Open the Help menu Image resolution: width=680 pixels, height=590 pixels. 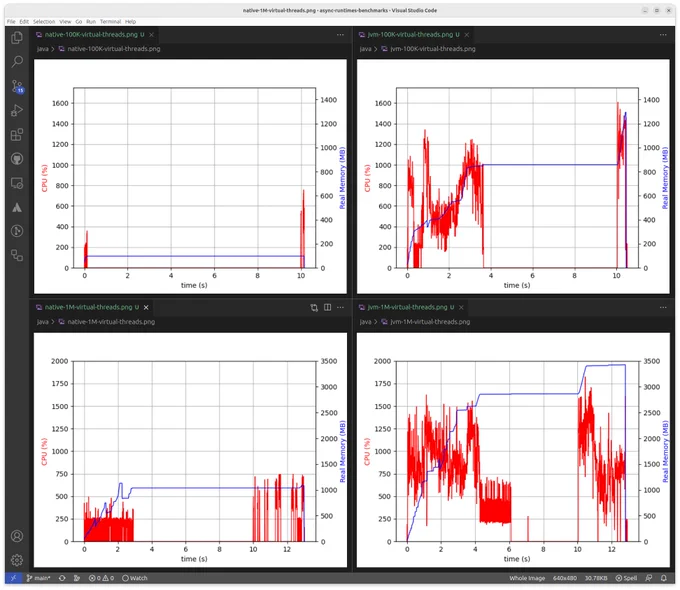(x=130, y=22)
